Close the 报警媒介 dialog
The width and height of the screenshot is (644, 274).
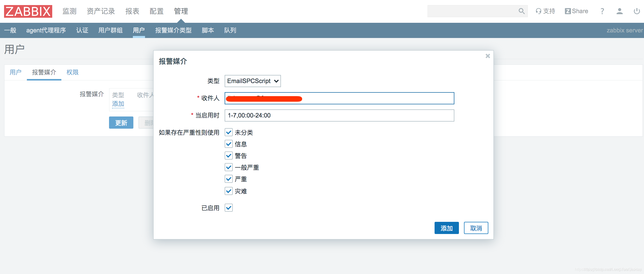click(x=488, y=56)
